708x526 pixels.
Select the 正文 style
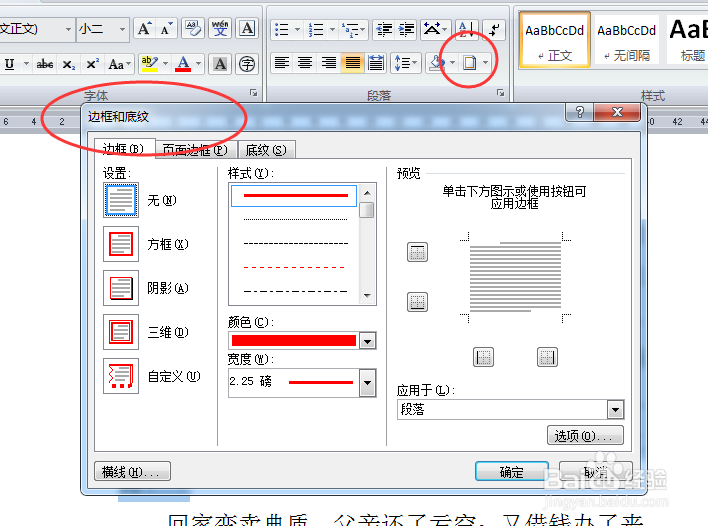pyautogui.click(x=555, y=41)
